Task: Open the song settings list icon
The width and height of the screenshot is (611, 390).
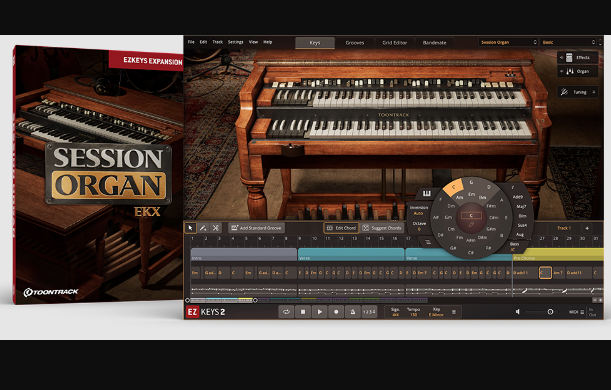Action: click(x=454, y=312)
